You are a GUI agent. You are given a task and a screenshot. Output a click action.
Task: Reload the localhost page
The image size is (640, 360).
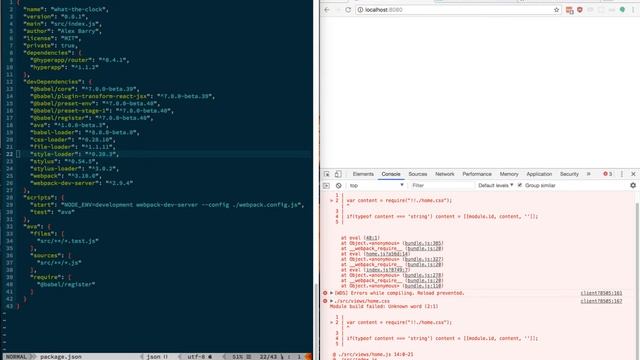[348, 10]
